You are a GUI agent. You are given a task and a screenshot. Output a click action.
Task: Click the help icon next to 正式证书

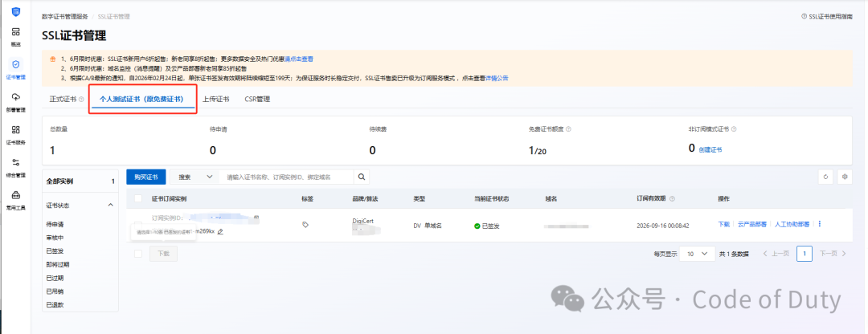pos(81,100)
